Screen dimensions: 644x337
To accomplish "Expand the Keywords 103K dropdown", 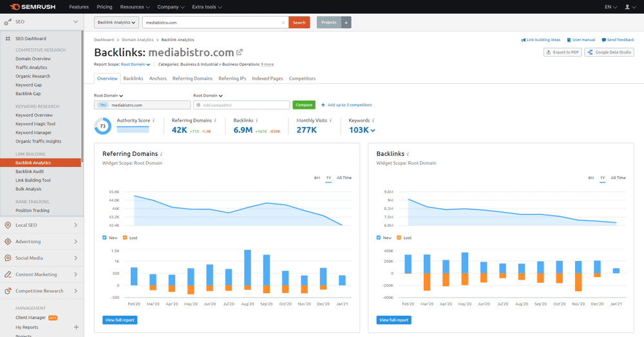I will (362, 130).
